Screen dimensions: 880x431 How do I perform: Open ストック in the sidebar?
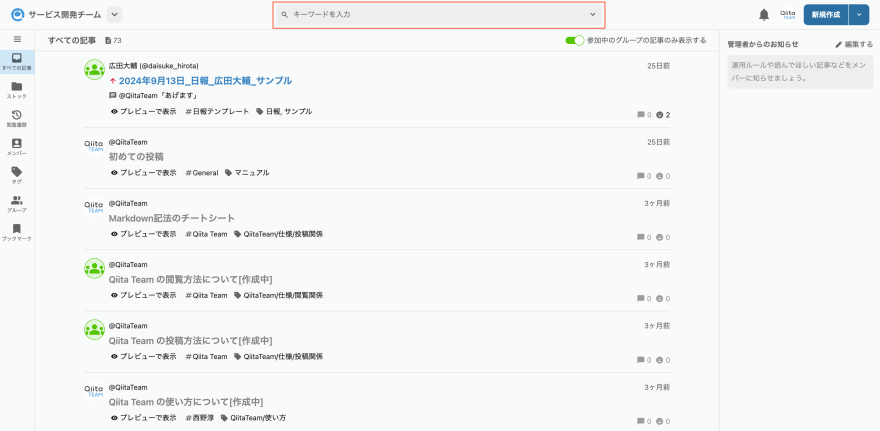point(17,90)
